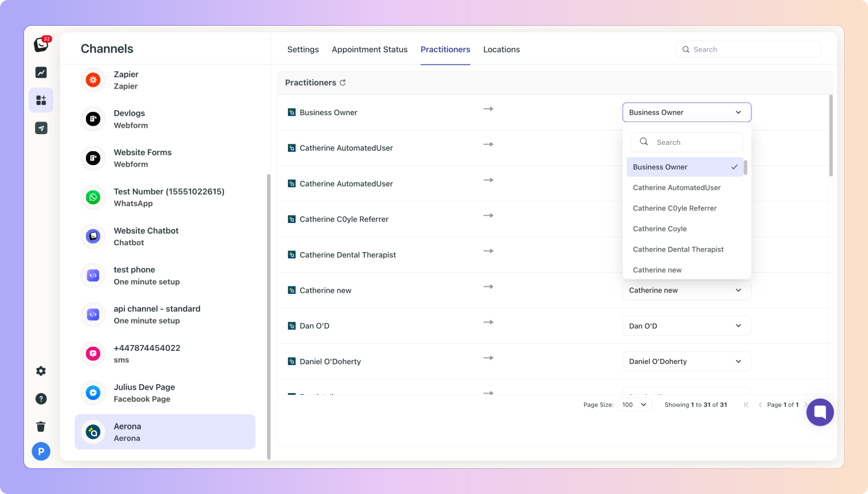
Task: Click the refresh icon beside Practitioners heading
Action: 343,83
